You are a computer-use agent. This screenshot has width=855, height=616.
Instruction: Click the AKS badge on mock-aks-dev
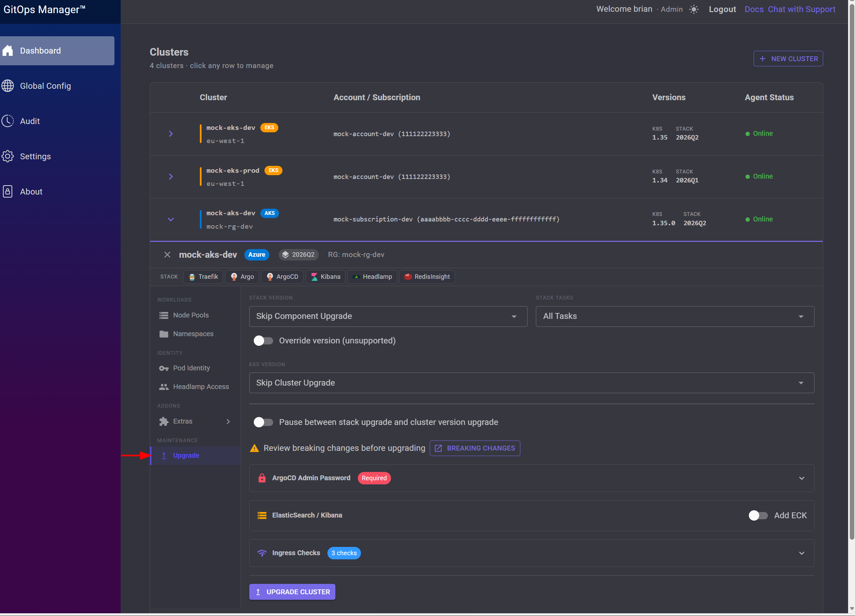pos(269,213)
